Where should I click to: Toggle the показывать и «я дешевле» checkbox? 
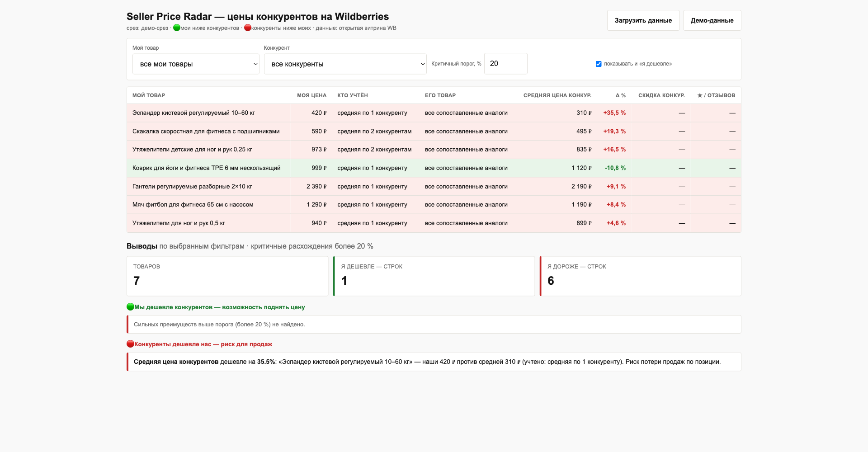599,64
